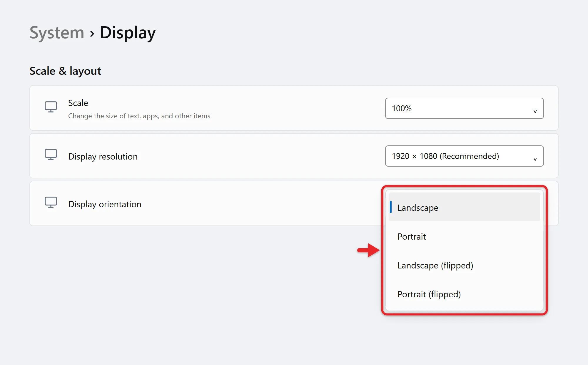588x365 pixels.
Task: Click the Display resolution label
Action: (103, 157)
